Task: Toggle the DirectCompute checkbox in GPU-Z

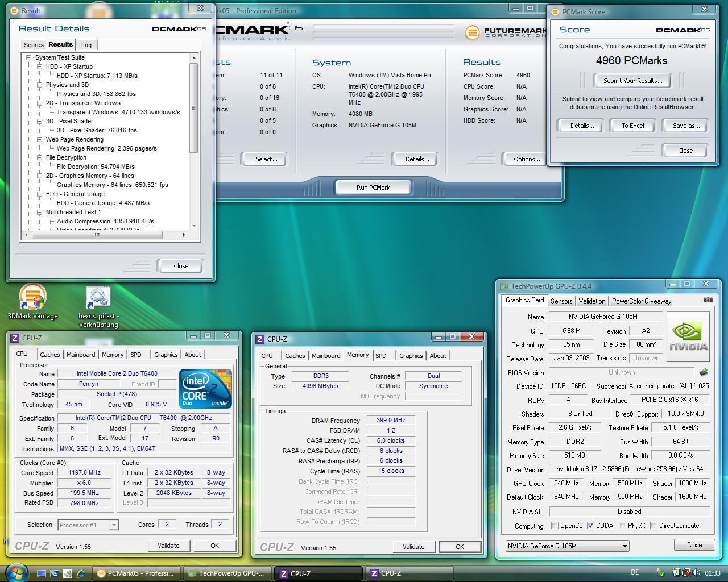Action: (653, 526)
